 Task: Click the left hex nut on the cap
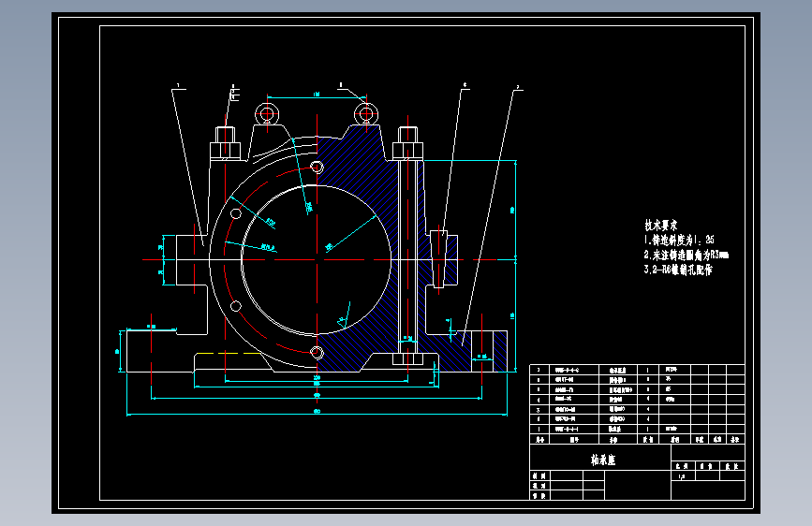pyautogui.click(x=225, y=144)
